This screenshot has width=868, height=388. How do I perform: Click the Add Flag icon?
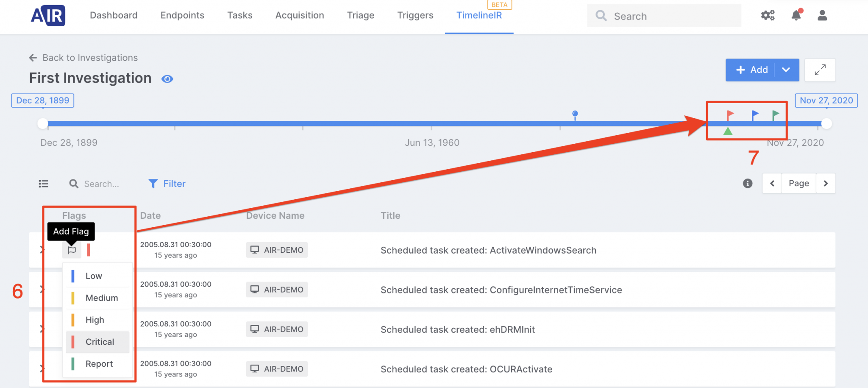[x=72, y=250]
